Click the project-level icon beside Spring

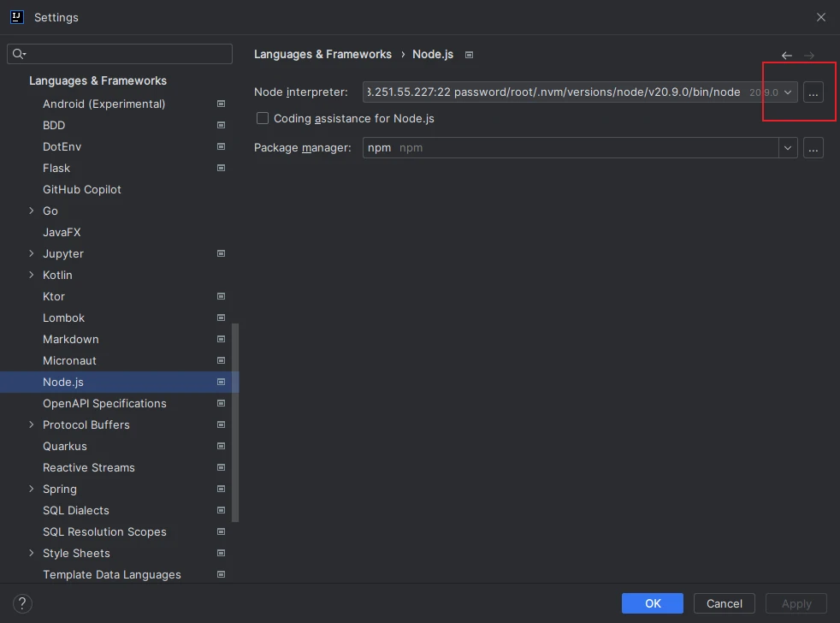coord(221,489)
